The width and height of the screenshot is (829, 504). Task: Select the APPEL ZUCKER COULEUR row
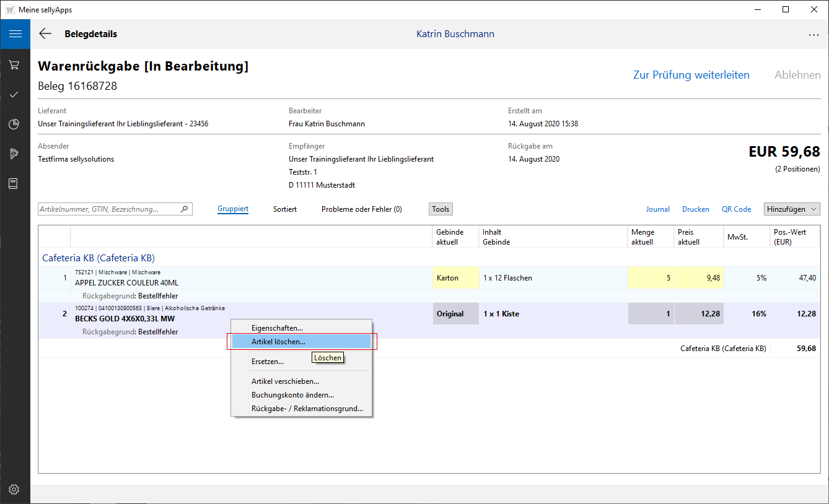click(126, 283)
